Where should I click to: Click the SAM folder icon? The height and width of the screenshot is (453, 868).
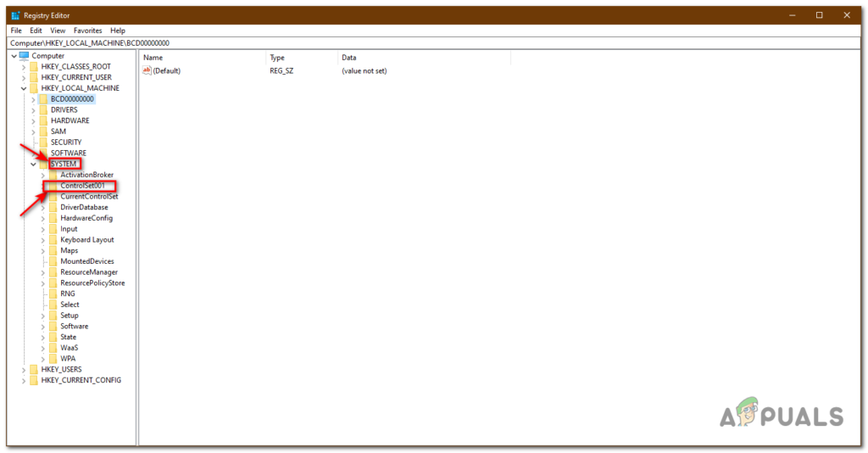pos(43,131)
